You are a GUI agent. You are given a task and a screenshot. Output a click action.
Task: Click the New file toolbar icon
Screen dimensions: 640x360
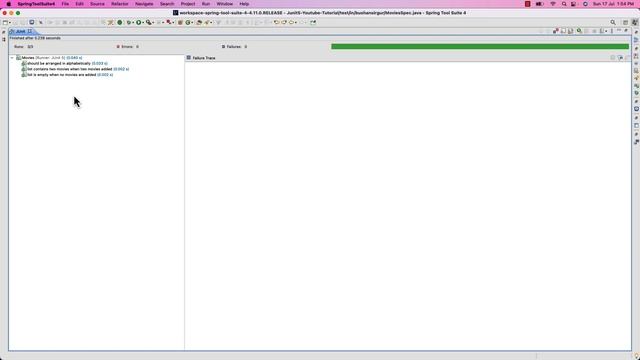click(x=4, y=22)
